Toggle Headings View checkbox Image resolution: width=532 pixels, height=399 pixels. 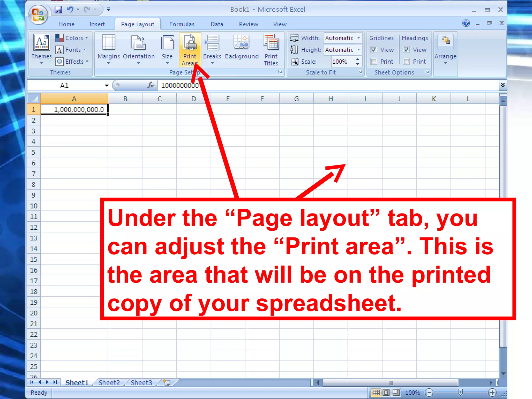coord(406,50)
